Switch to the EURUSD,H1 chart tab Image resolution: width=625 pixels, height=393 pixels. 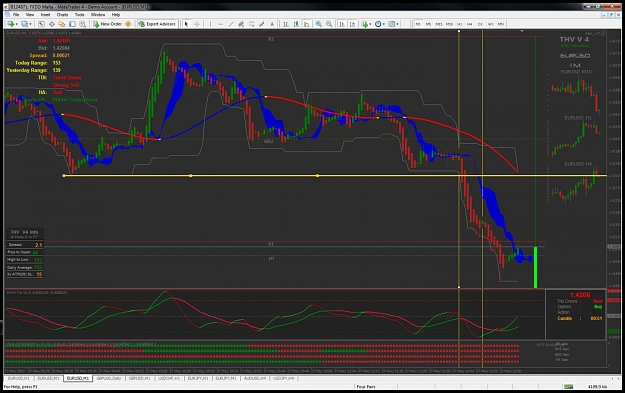[19, 378]
